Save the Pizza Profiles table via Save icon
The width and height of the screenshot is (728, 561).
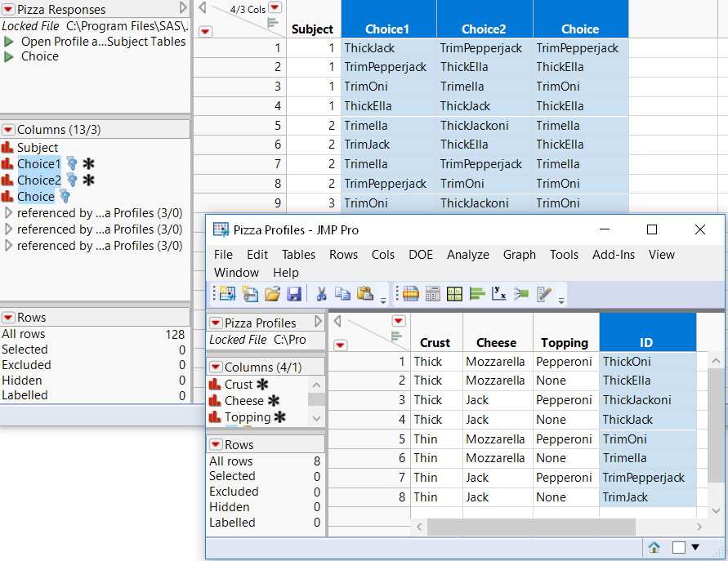[296, 296]
